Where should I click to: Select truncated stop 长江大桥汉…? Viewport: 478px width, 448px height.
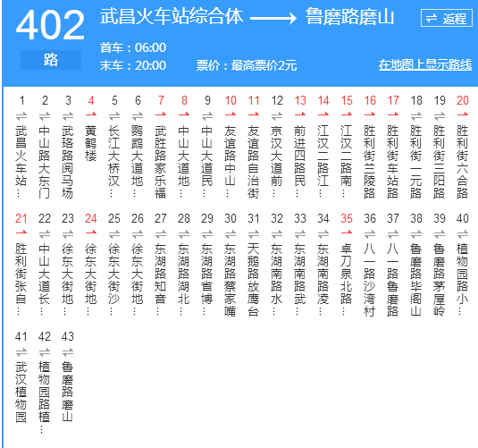pos(114,161)
